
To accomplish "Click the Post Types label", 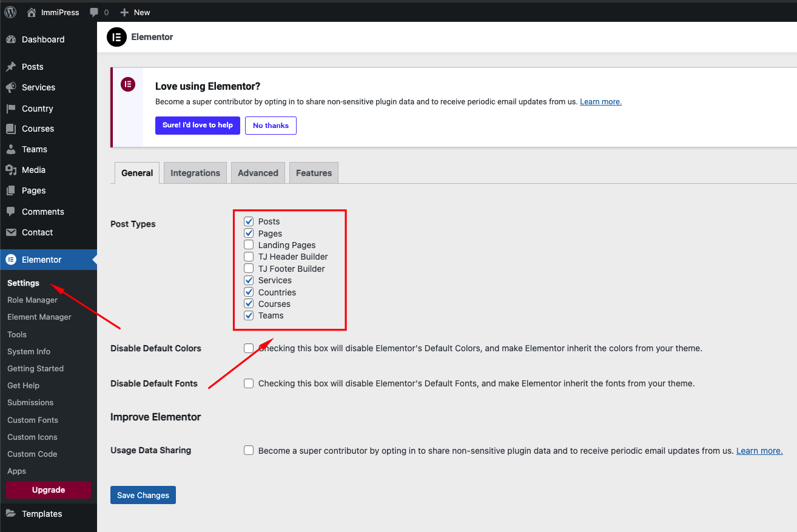I will click(x=133, y=224).
